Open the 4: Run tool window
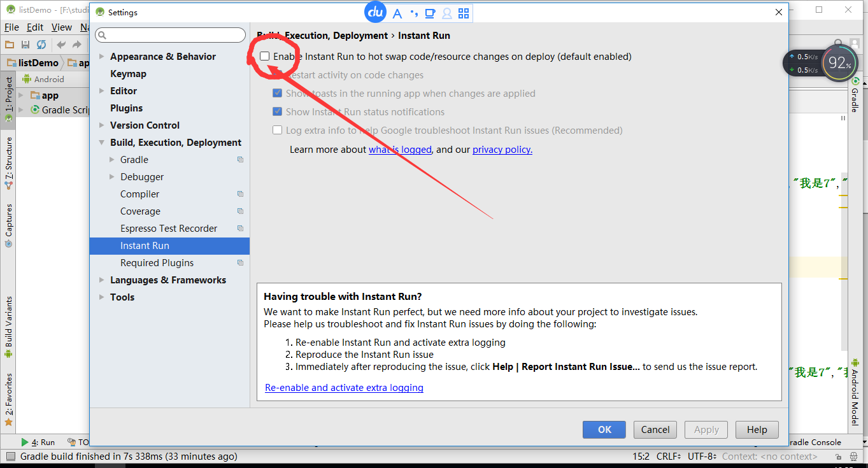The image size is (868, 468). pos(38,442)
